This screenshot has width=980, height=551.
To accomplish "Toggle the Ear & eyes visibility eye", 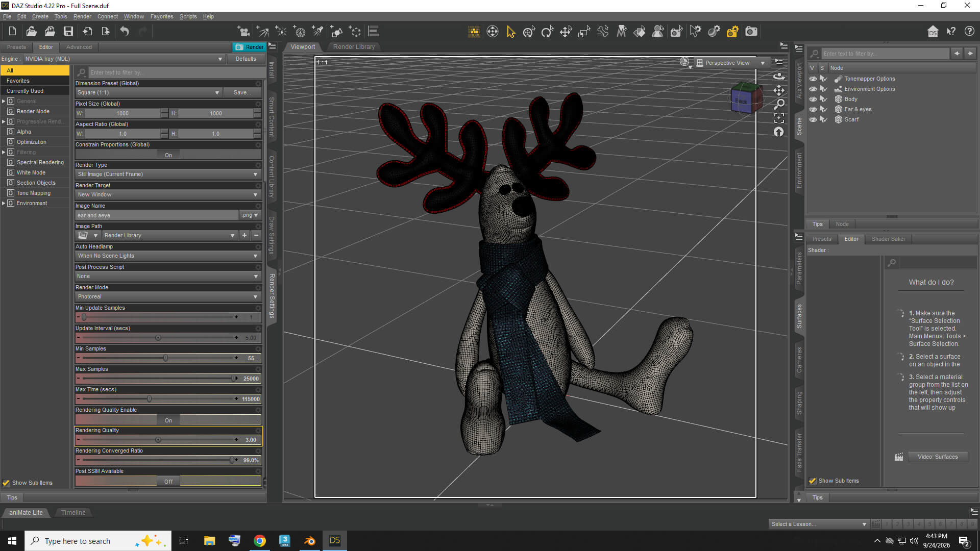I will [813, 109].
